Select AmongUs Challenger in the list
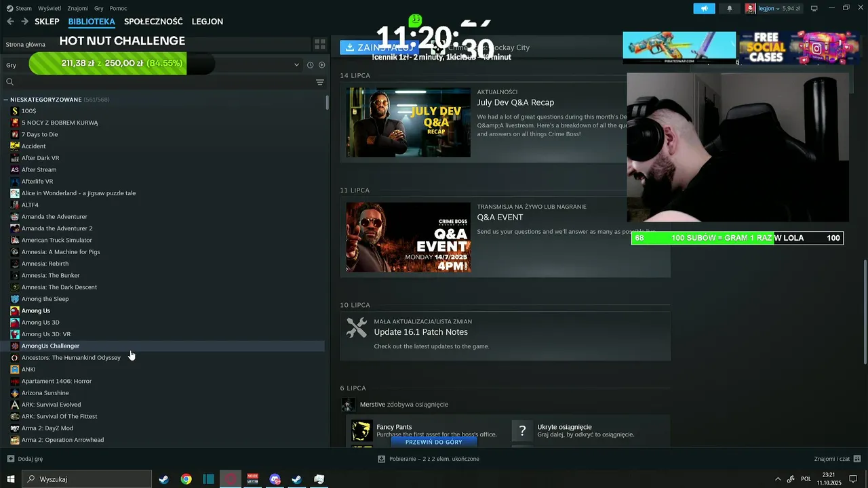 (163, 346)
